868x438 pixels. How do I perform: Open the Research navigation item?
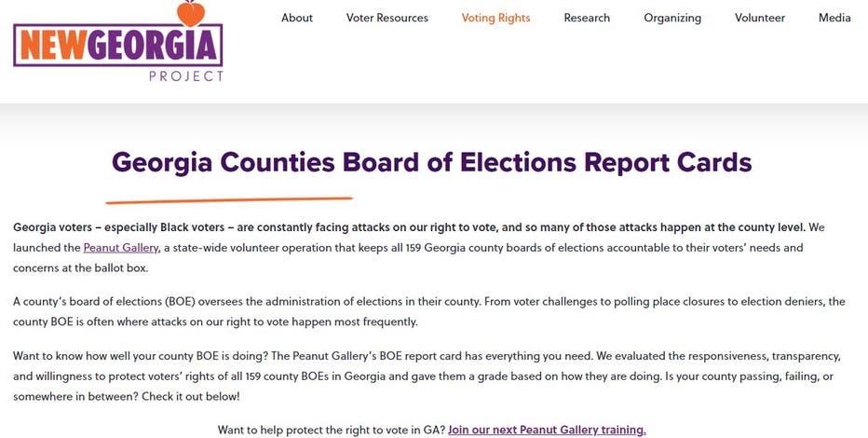(x=587, y=18)
